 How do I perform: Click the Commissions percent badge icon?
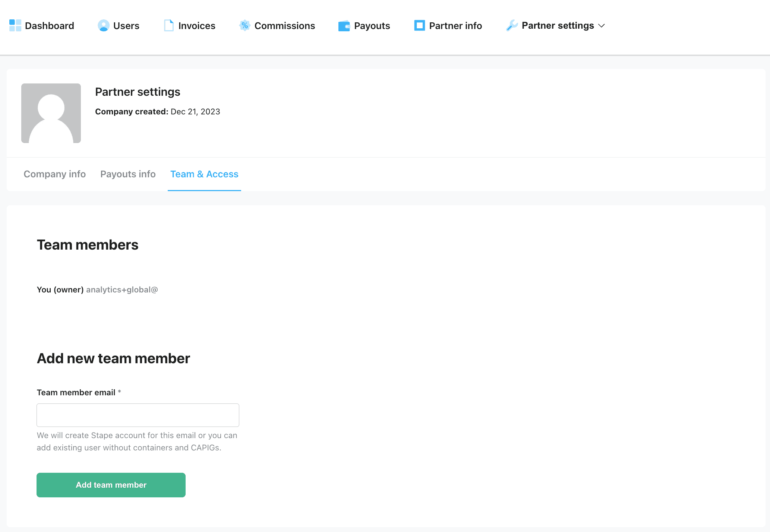(245, 26)
